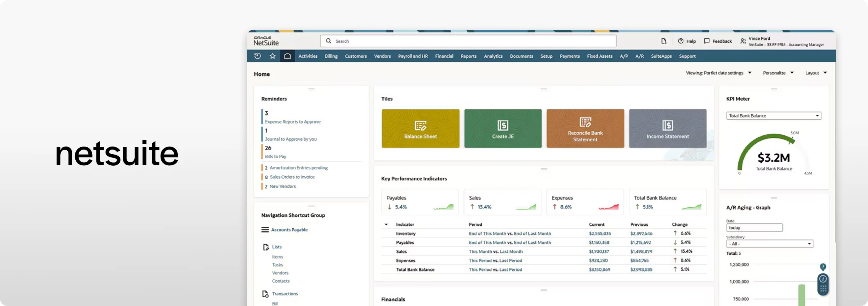Open the Personalize dropdown
The width and height of the screenshot is (868, 306).
(x=778, y=73)
